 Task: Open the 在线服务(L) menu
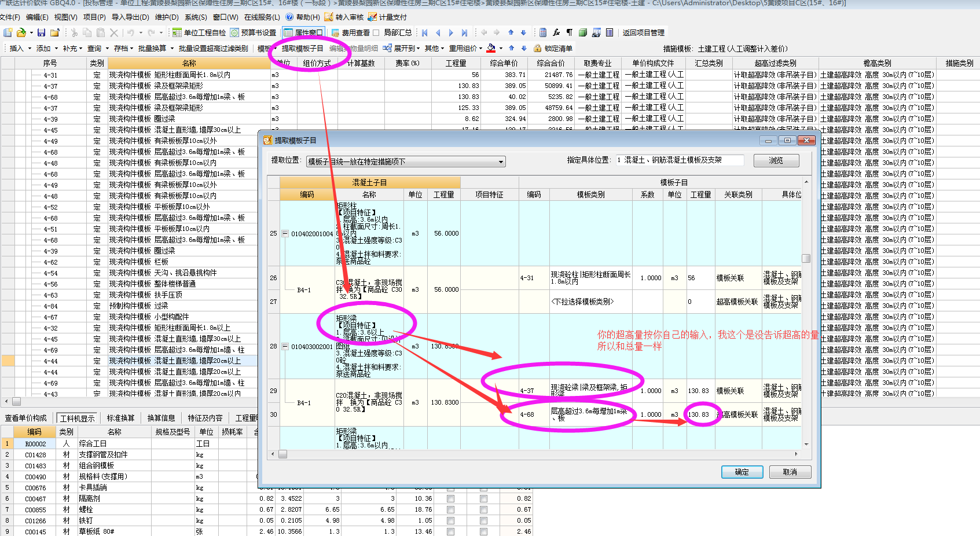262,17
